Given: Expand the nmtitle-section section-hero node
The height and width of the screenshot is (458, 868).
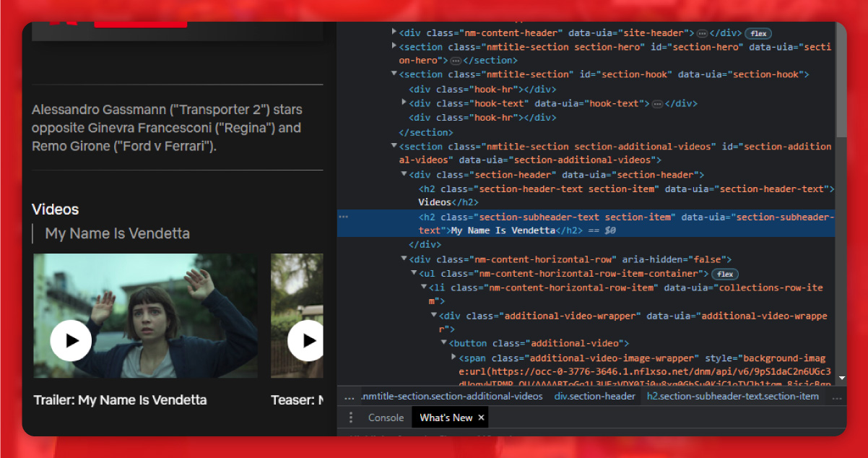Looking at the screenshot, I should (394, 46).
